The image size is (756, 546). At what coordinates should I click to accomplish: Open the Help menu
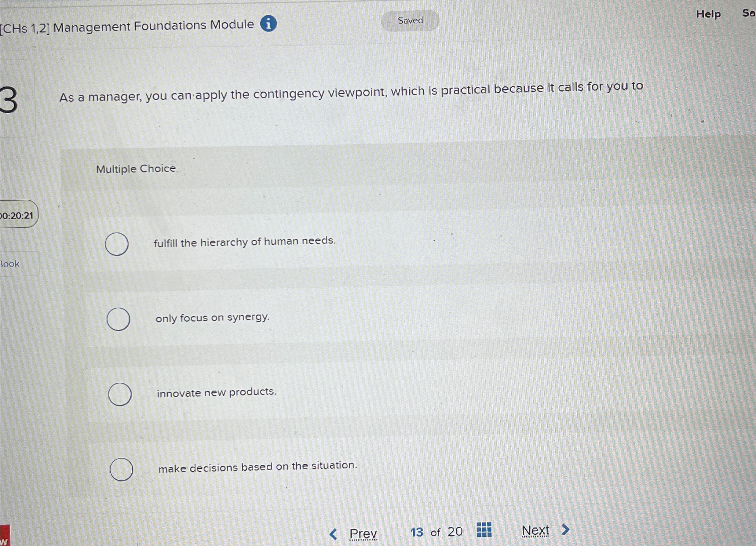[708, 14]
